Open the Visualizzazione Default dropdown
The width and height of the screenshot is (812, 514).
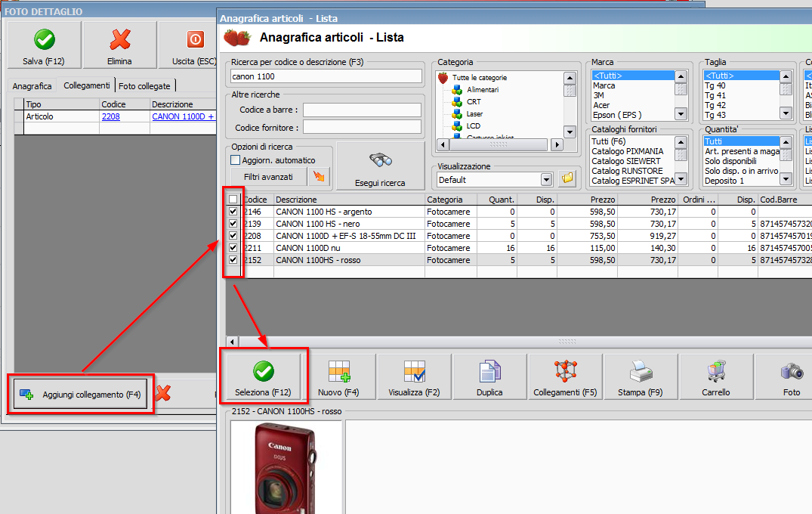(x=546, y=180)
